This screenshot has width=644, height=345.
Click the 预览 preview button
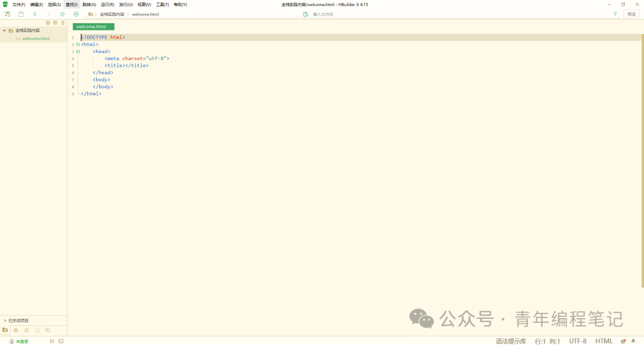[x=631, y=14]
